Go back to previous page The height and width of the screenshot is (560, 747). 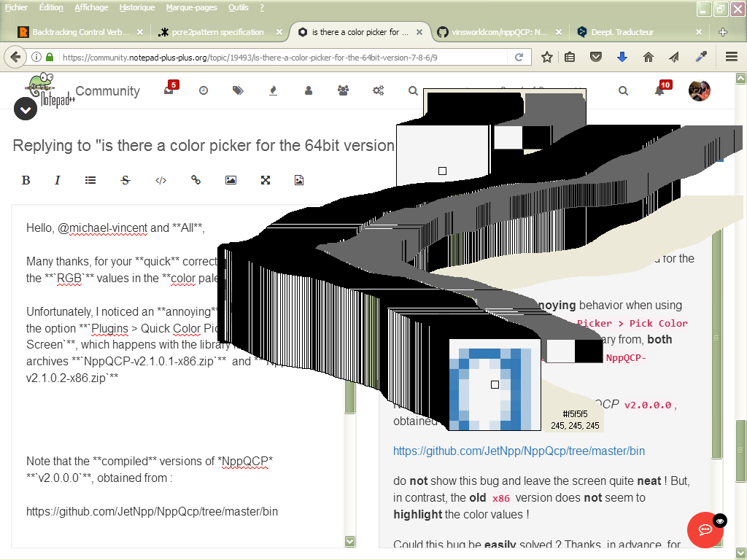15,57
